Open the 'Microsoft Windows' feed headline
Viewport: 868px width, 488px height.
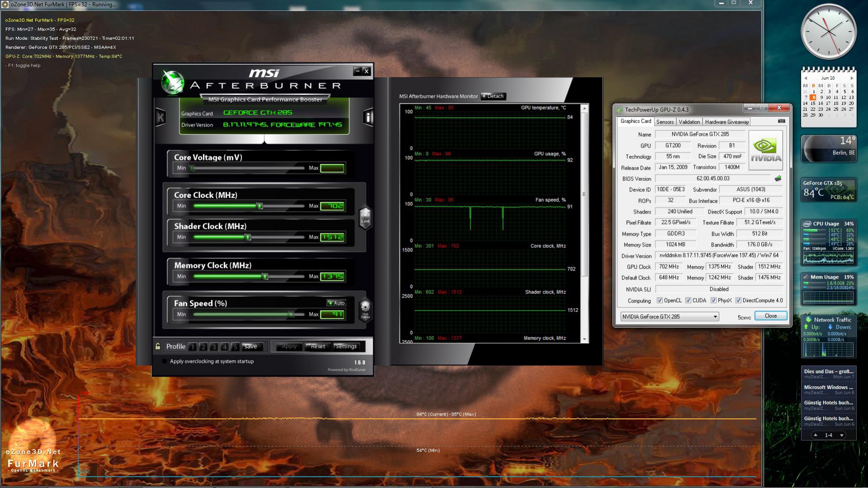click(829, 387)
